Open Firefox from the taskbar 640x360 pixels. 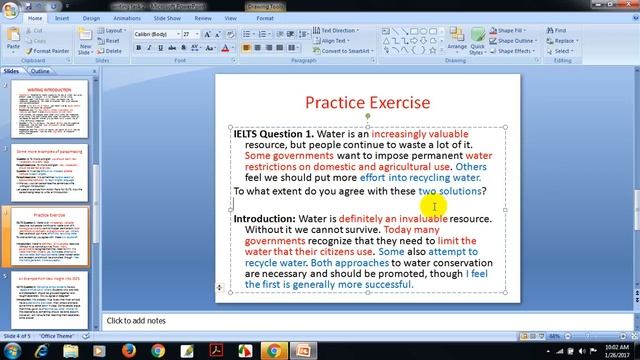coord(129,351)
